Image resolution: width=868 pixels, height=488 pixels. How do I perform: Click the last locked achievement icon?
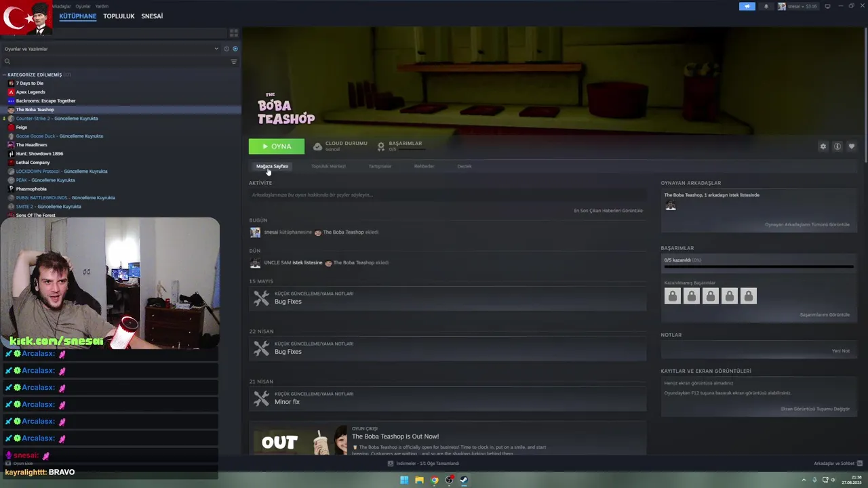pos(748,296)
